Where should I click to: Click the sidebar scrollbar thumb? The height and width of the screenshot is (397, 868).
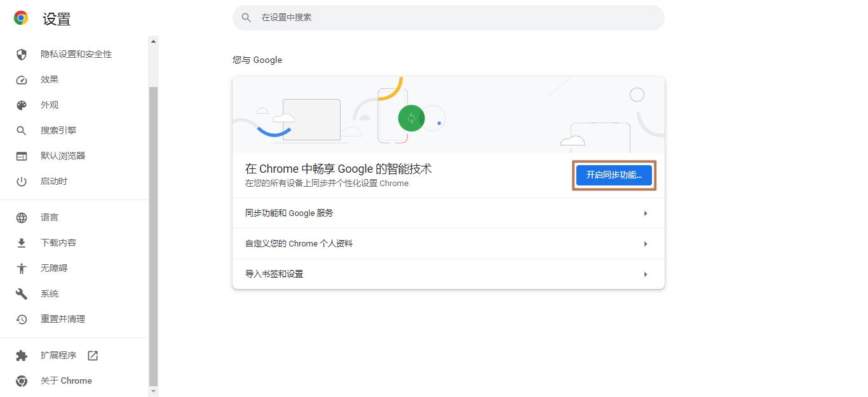point(153,236)
